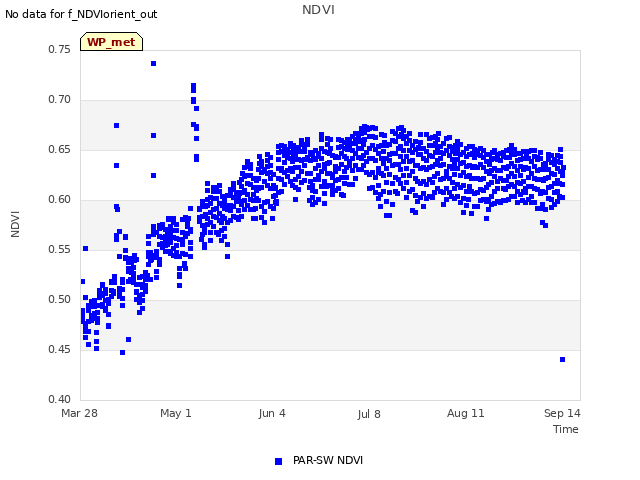Click the 0.55 y-axis value
Viewport: 640px width, 480px height.
[x=59, y=249]
